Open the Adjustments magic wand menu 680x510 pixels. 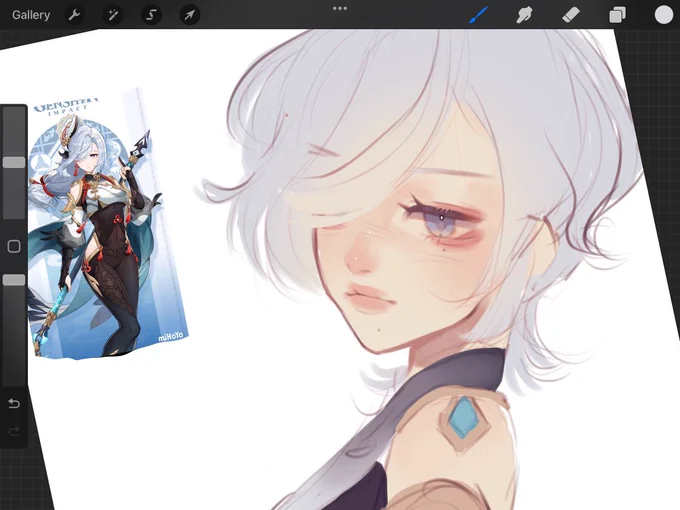[113, 15]
